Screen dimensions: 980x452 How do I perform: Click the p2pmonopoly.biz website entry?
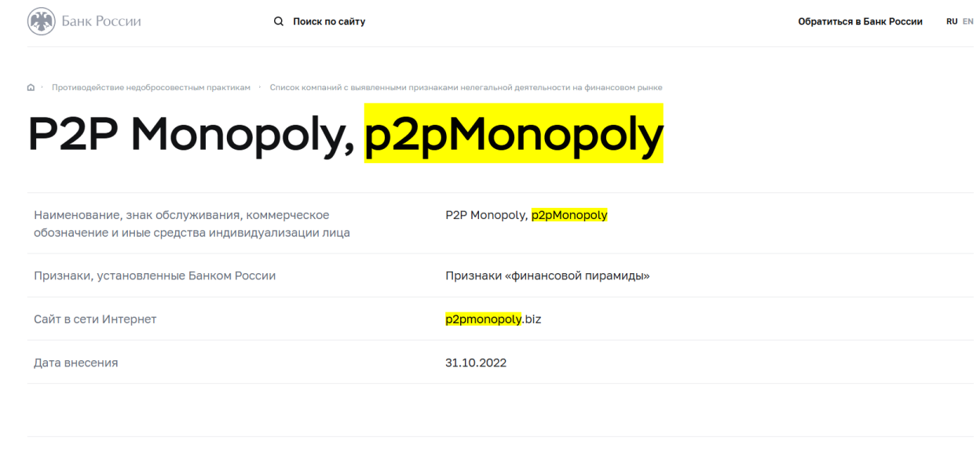point(493,319)
